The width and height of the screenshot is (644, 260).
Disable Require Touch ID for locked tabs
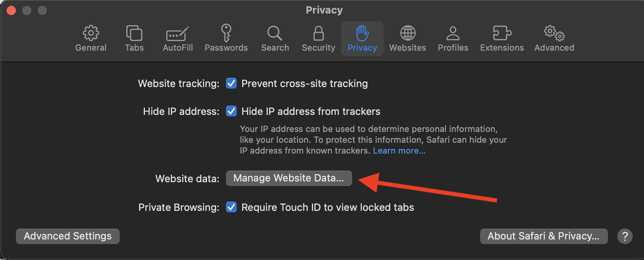point(231,207)
